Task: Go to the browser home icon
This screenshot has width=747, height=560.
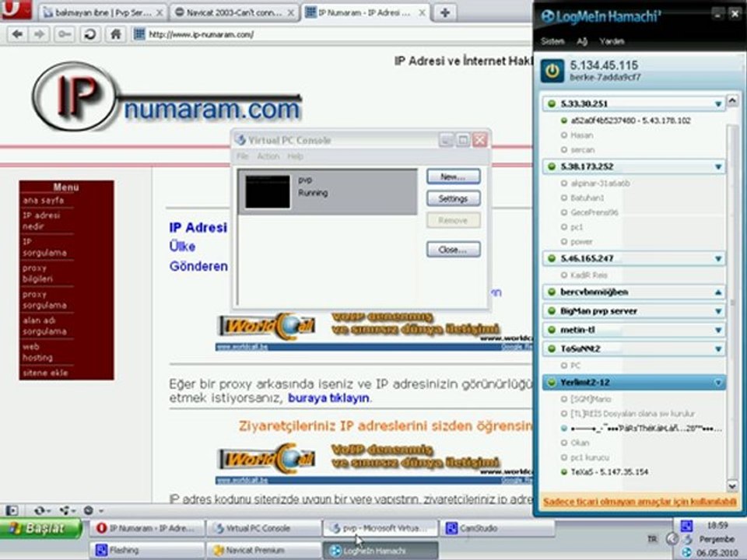Action: pyautogui.click(x=115, y=34)
